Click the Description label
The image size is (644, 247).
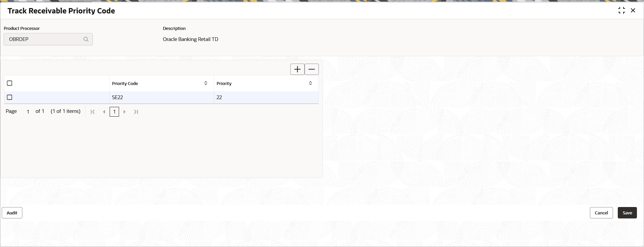[174, 29]
